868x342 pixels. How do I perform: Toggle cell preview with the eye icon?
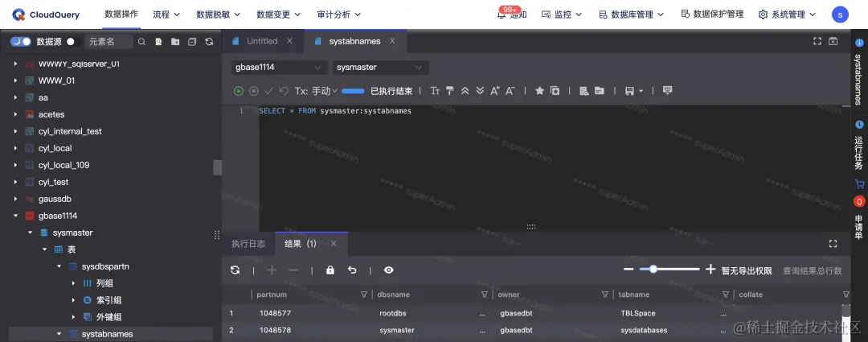389,270
